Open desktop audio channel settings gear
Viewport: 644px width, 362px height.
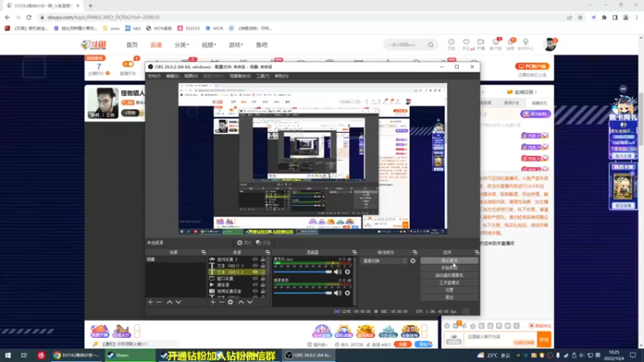pos(348,293)
